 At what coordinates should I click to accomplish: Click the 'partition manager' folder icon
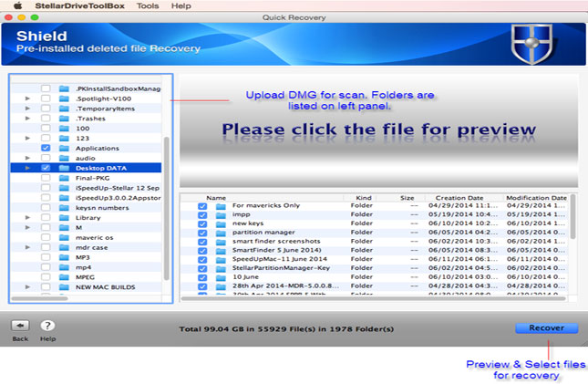(x=221, y=233)
